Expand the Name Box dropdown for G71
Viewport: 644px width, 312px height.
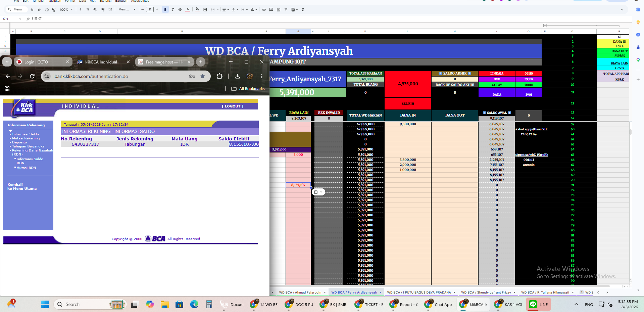pos(20,19)
